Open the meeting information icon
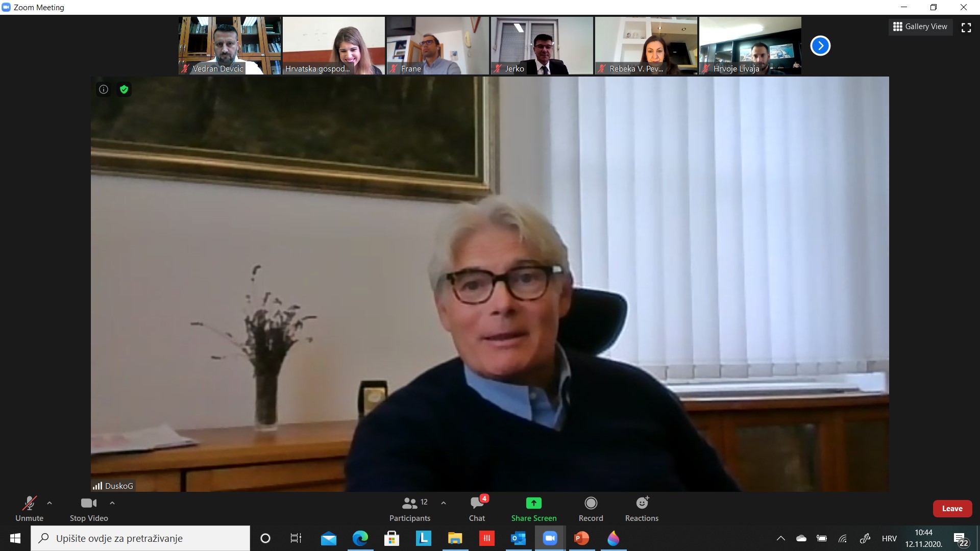The width and height of the screenshot is (980, 551). coord(104,90)
